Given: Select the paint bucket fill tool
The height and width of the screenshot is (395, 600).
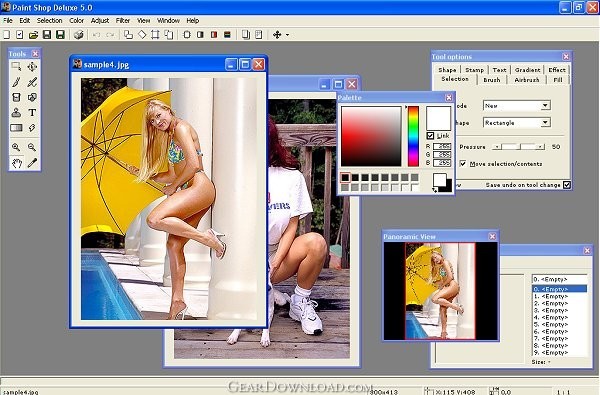Looking at the screenshot, I should click(x=16, y=97).
